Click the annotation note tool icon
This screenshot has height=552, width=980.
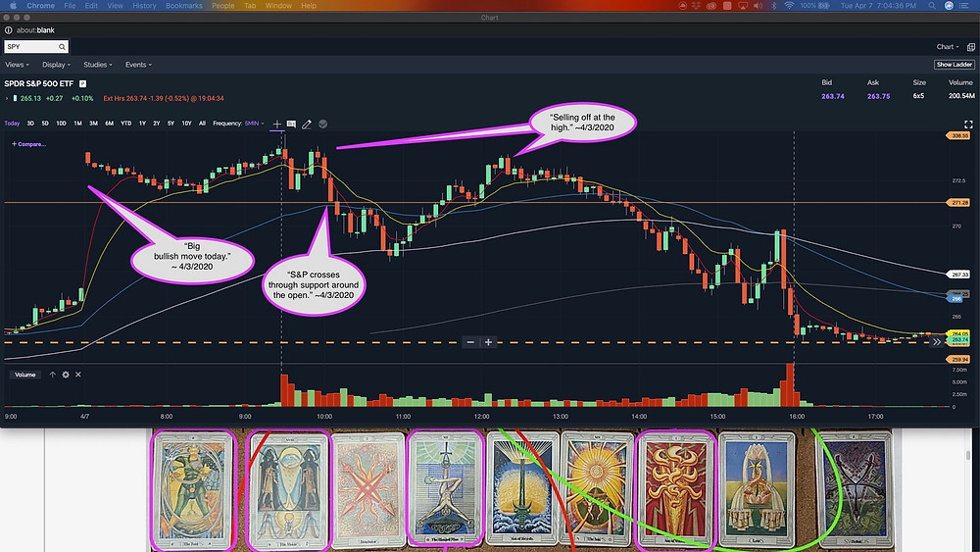pos(291,124)
